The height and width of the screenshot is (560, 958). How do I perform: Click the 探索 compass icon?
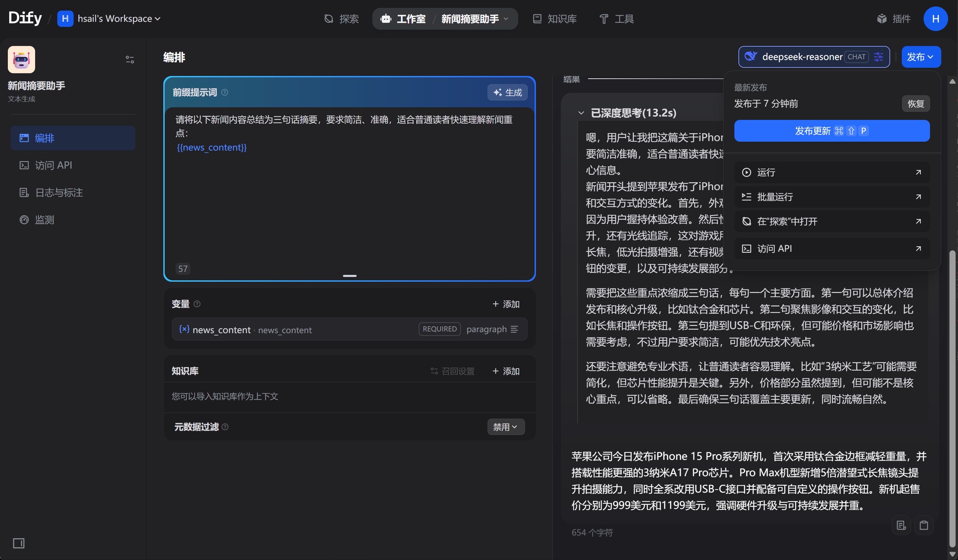[329, 19]
